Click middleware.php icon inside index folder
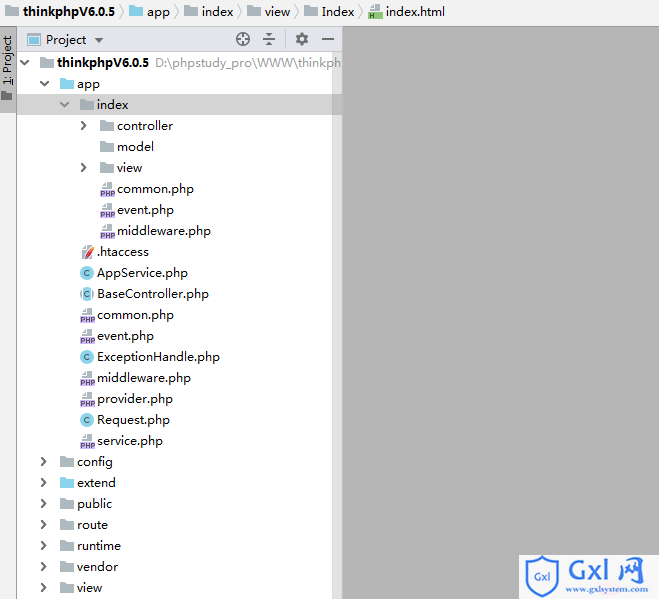The image size is (659, 599). (107, 231)
